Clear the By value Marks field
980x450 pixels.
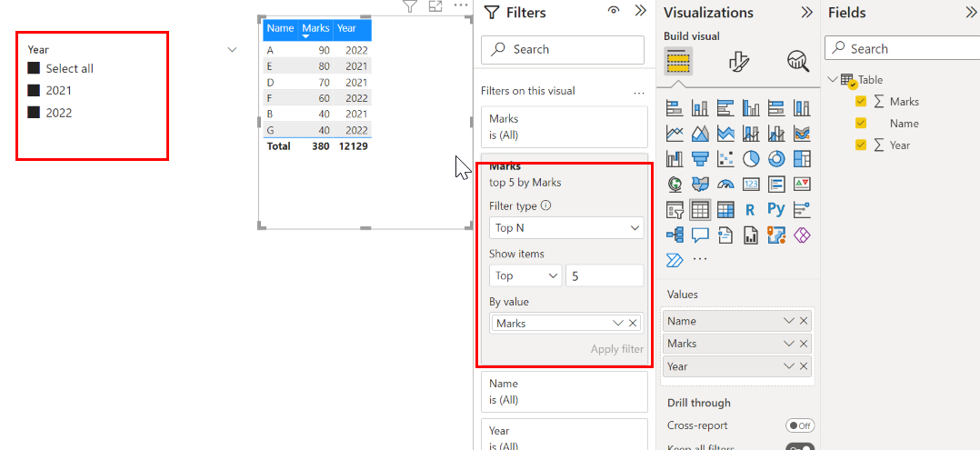click(633, 323)
